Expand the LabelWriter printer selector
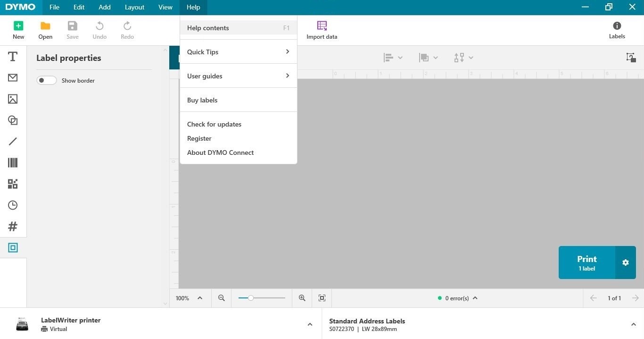The image size is (644, 339). coord(309,324)
